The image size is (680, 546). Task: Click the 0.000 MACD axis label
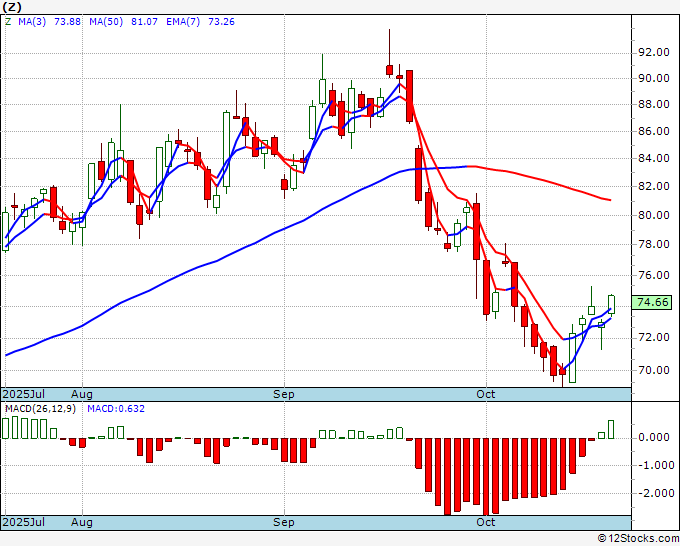click(654, 438)
